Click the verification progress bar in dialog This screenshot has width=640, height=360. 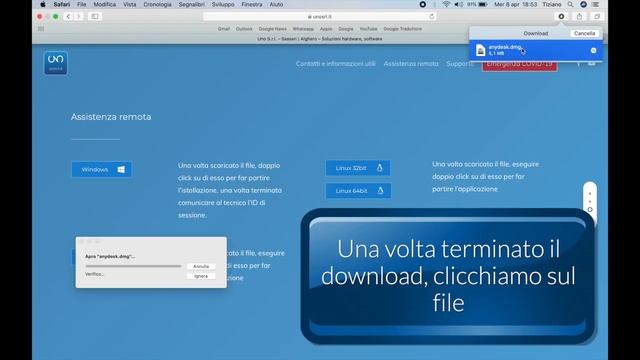133,266
